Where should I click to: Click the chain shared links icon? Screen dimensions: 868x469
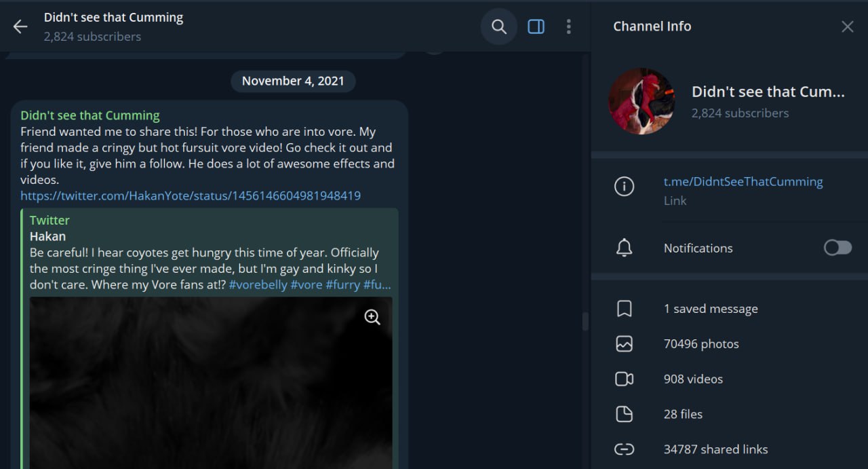[x=624, y=449]
